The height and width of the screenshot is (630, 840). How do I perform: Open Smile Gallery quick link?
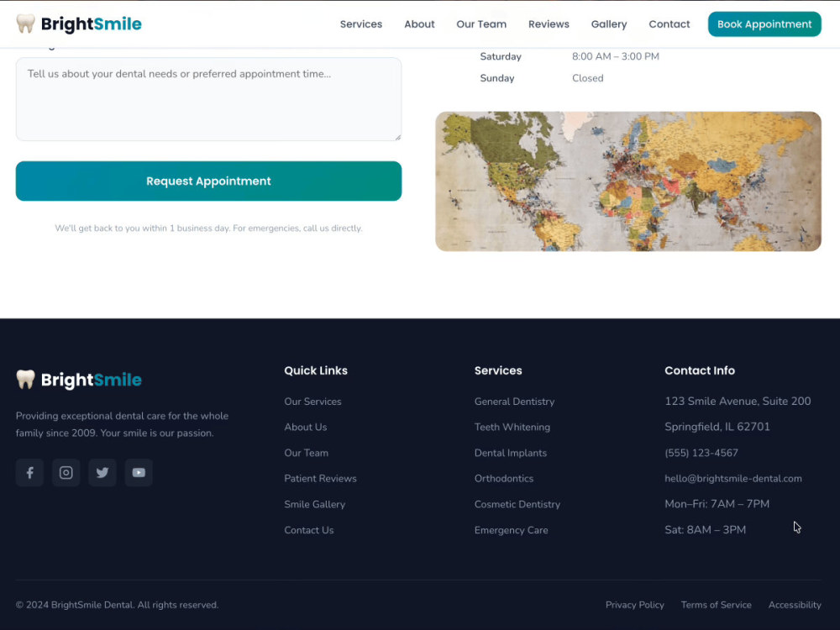pyautogui.click(x=314, y=504)
